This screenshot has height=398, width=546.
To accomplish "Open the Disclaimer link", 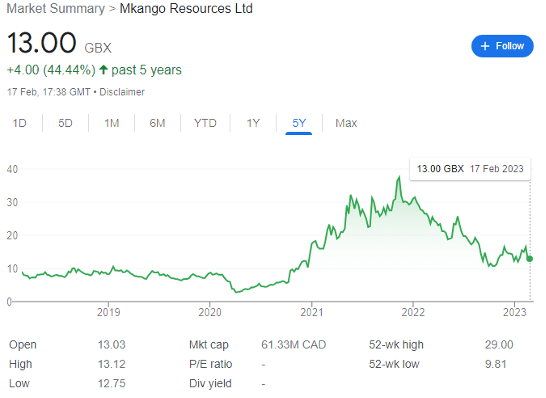I will (122, 92).
